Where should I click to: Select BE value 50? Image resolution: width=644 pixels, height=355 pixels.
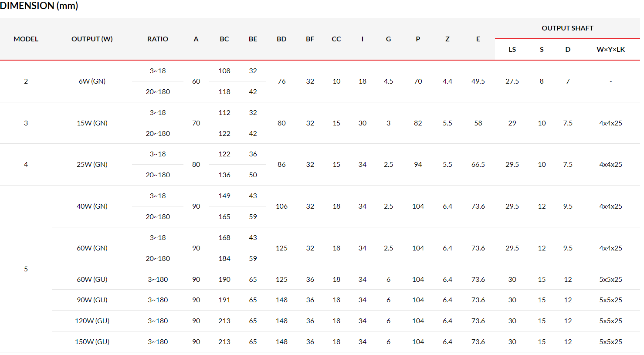pyautogui.click(x=253, y=175)
